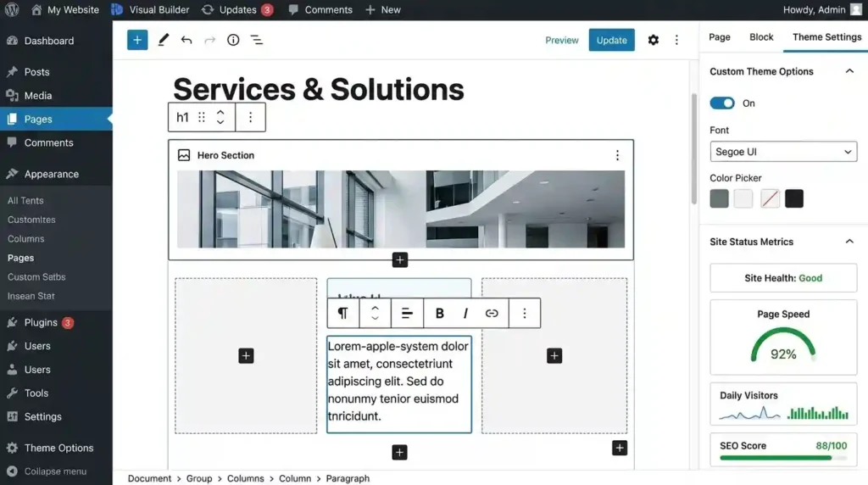Click Group in the breadcrumb
Screen dimensions: 868x485
pyautogui.click(x=198, y=478)
